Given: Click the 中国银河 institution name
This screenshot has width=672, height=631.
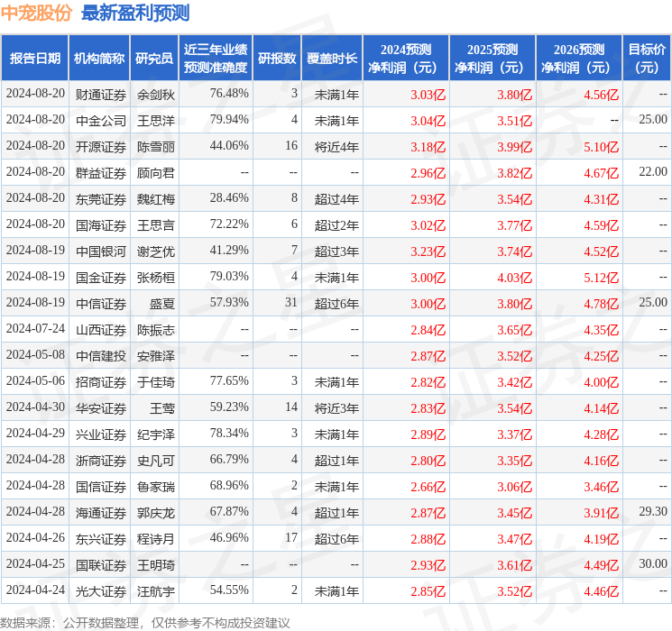Looking at the screenshot, I should tap(100, 251).
